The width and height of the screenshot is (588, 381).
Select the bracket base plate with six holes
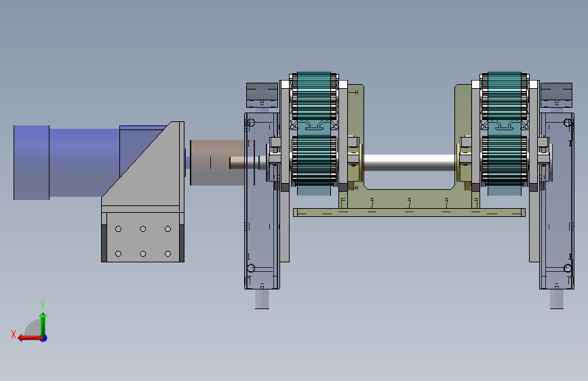143,237
